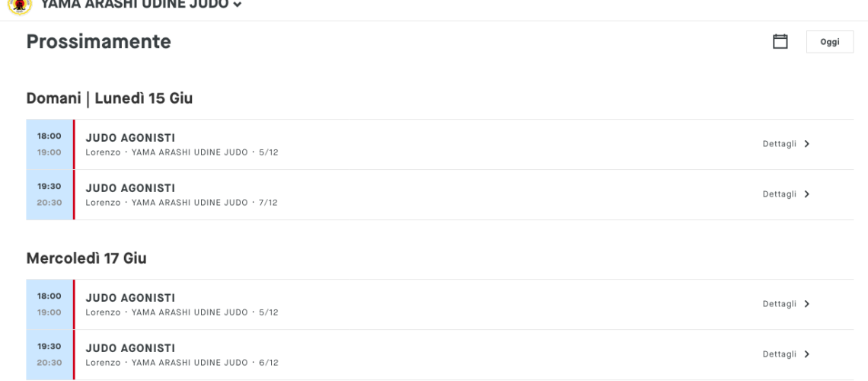Screen dimensions: 868x381
Task: Jump to today with Oggi button
Action: pyautogui.click(x=830, y=42)
